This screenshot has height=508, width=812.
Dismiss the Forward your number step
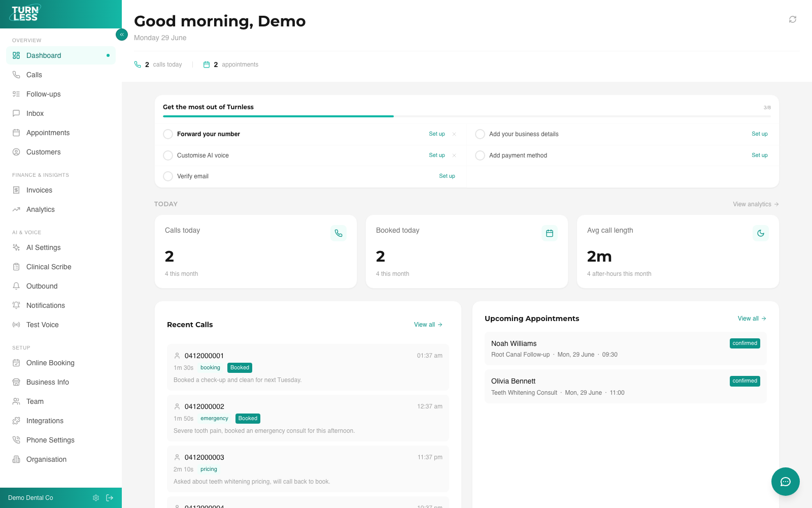tap(454, 134)
